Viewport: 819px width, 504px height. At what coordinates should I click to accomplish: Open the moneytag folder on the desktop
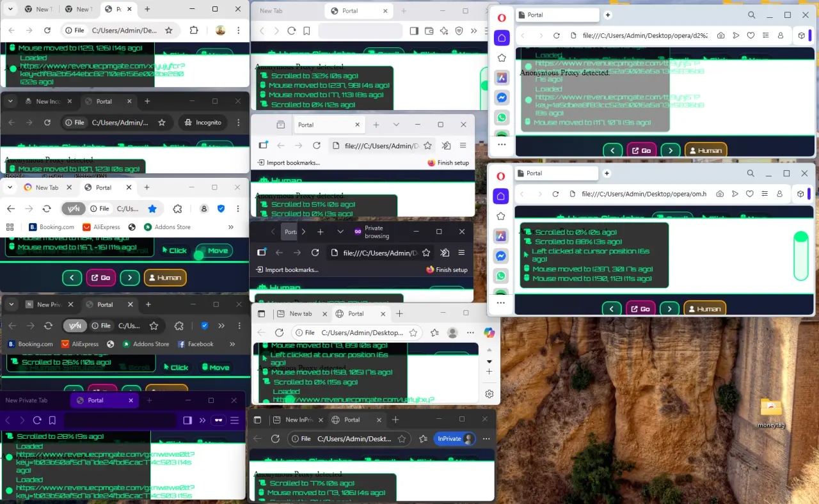click(770, 411)
